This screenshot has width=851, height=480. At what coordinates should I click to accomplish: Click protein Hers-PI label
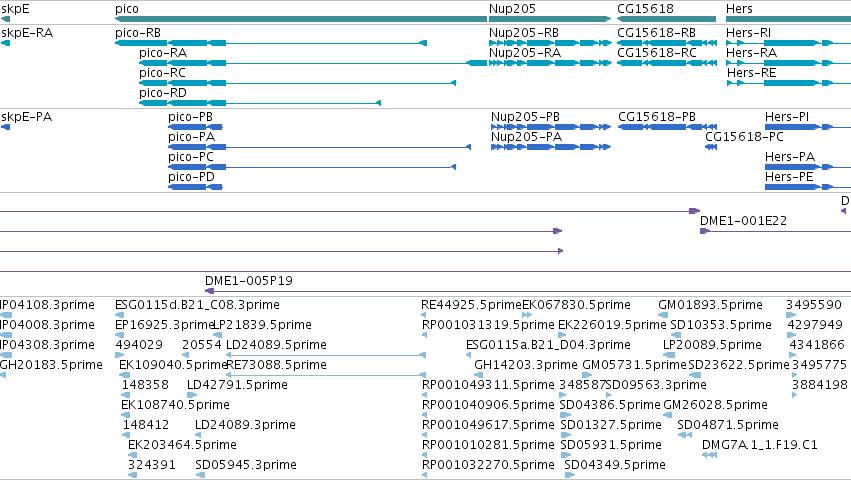(x=787, y=117)
